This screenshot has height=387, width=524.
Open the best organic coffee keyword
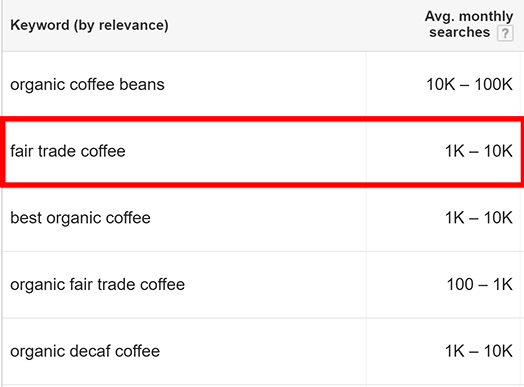pyautogui.click(x=81, y=218)
